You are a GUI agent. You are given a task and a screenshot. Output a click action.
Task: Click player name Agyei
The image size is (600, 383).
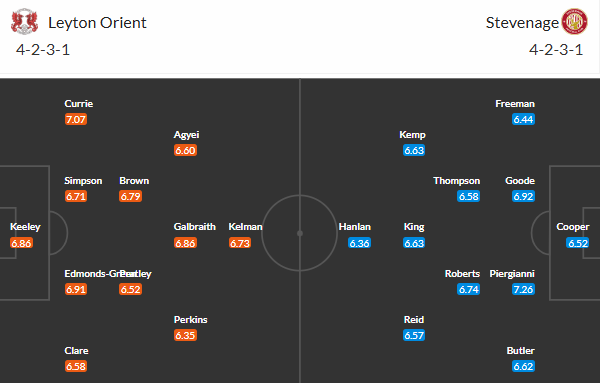(x=186, y=135)
